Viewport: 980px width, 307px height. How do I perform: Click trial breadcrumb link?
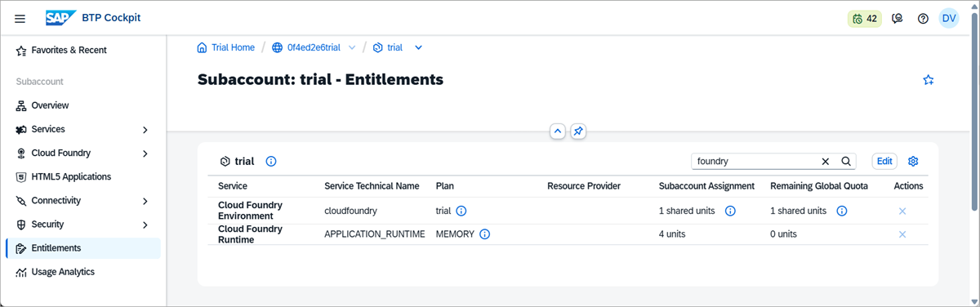coord(394,47)
